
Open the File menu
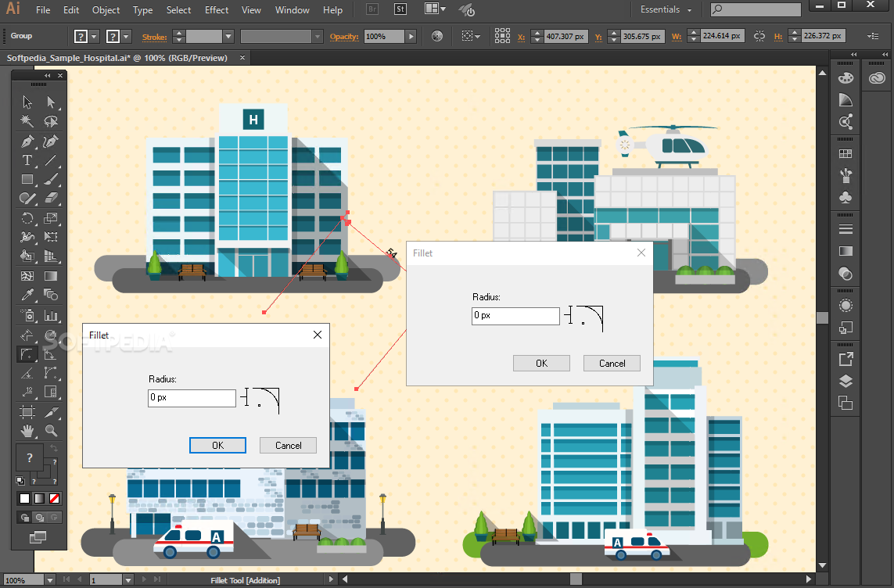43,9
